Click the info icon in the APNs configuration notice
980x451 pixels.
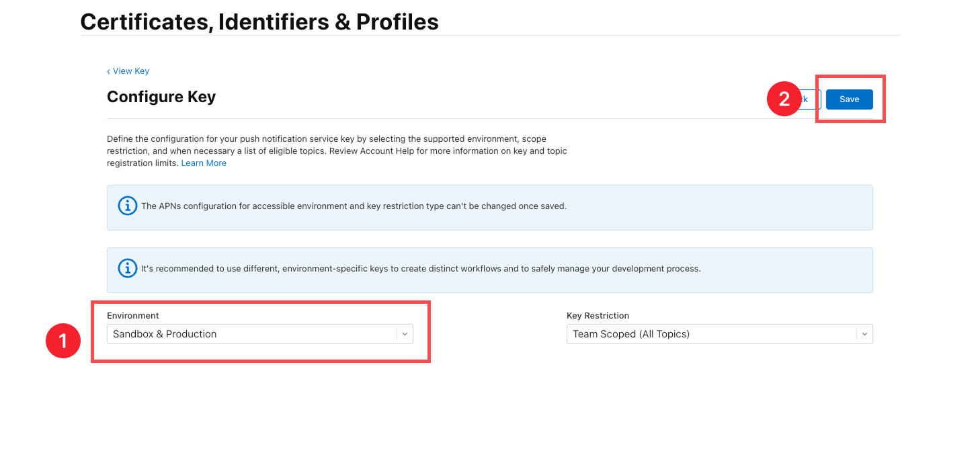coord(127,206)
